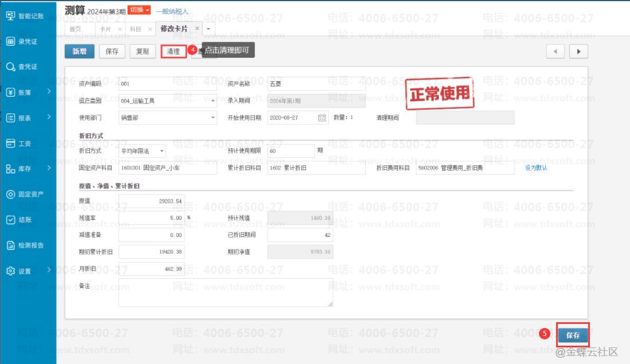Click the 清理 button

(174, 51)
